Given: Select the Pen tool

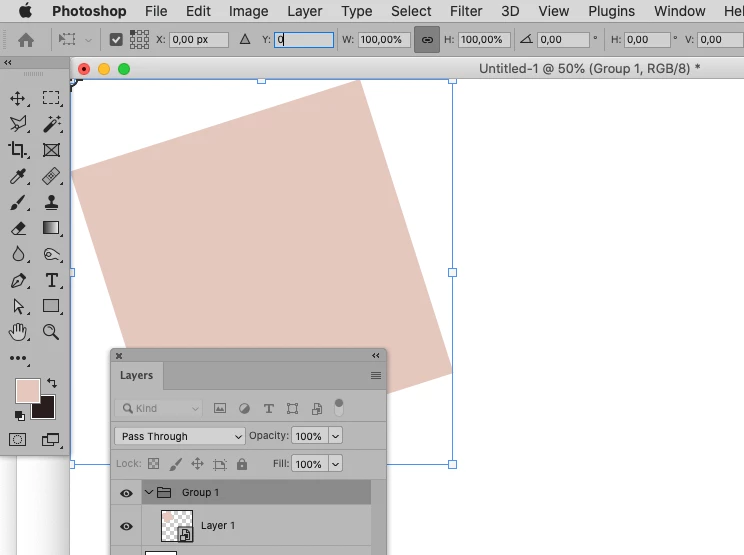Looking at the screenshot, I should [x=18, y=281].
